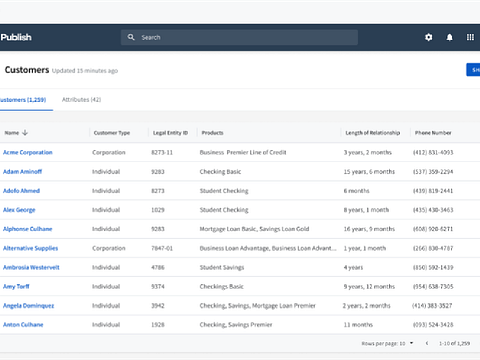Click the Legal Entity ID column header

coord(170,133)
